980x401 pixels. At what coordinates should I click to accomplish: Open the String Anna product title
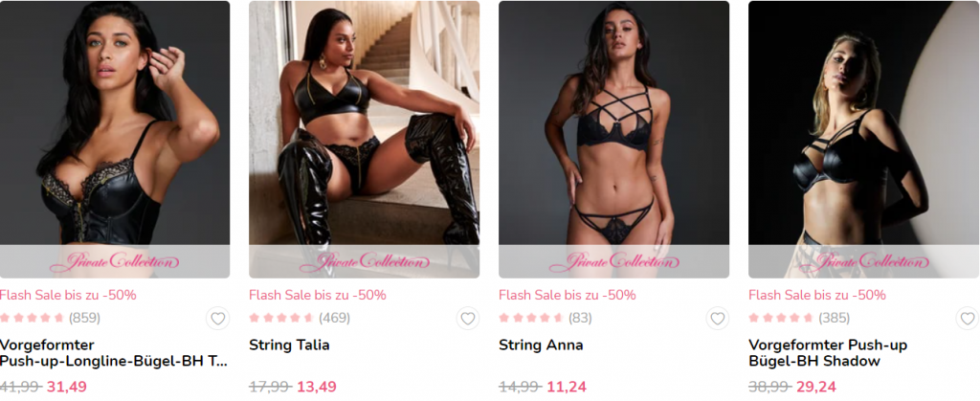[x=541, y=345]
